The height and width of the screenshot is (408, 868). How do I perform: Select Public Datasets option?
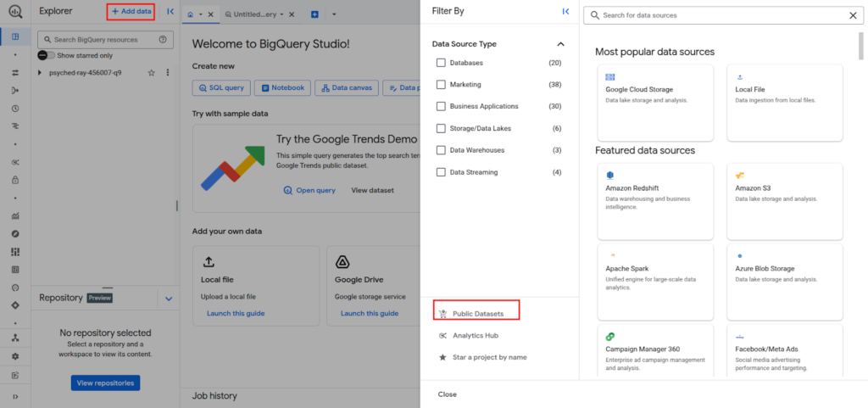click(x=478, y=314)
